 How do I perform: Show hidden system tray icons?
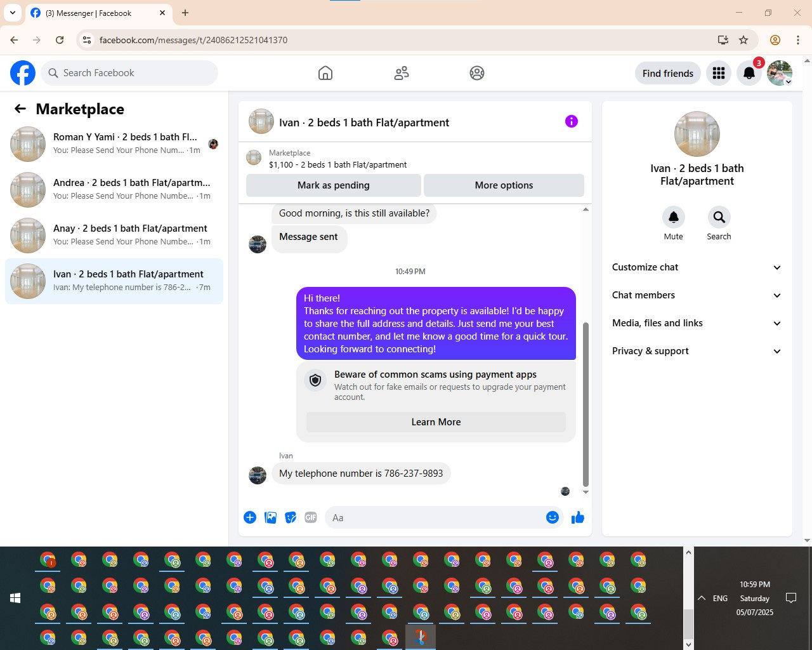702,598
